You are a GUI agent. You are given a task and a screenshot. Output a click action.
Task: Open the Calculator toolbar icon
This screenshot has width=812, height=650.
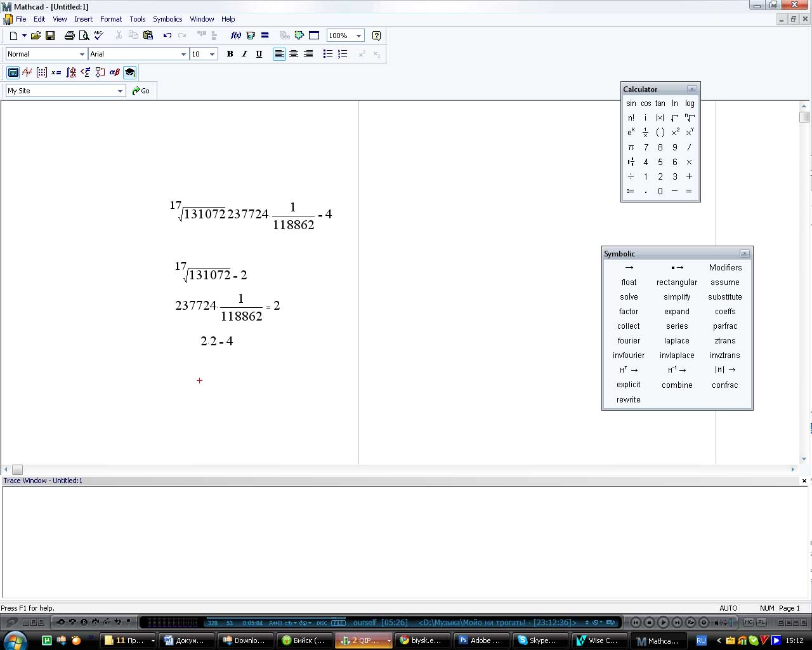click(13, 72)
